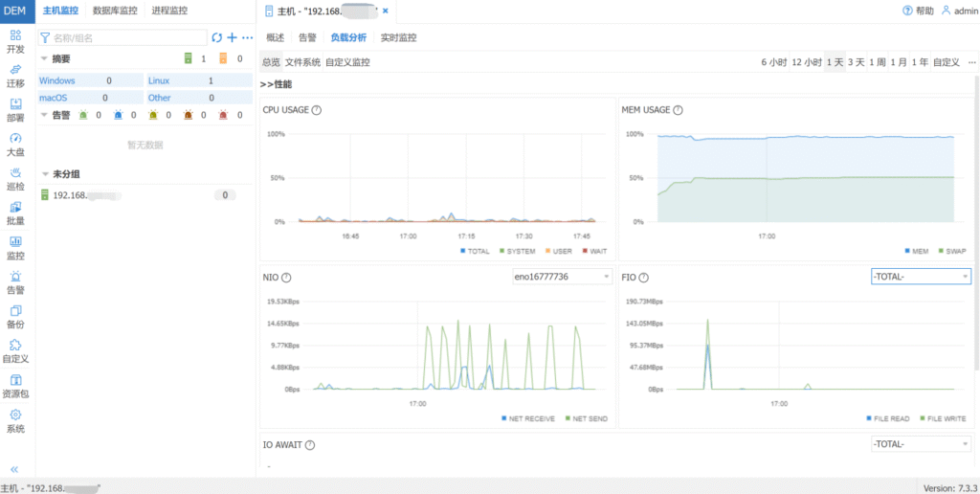Viewport: 980px width, 494px height.
Task: Click the 帮助 help link
Action: pyautogui.click(x=918, y=11)
